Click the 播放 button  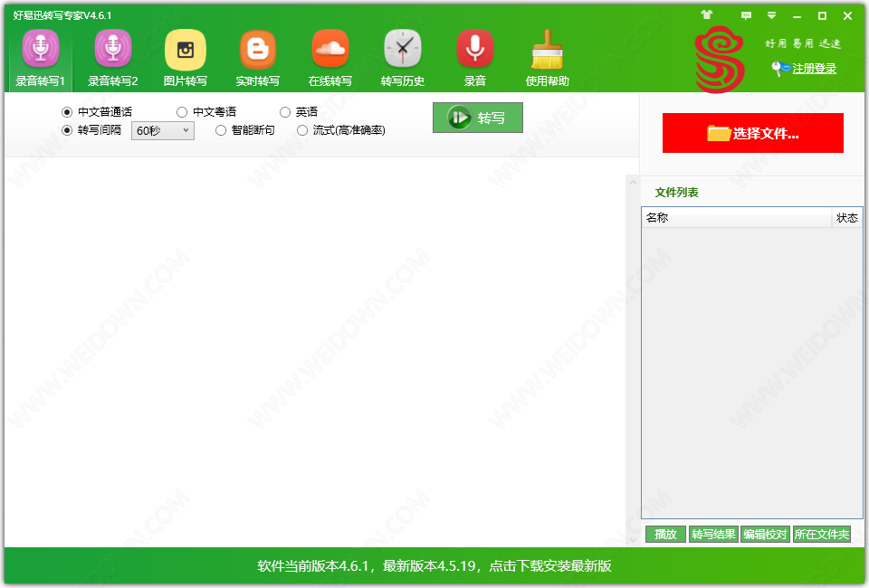tap(665, 535)
